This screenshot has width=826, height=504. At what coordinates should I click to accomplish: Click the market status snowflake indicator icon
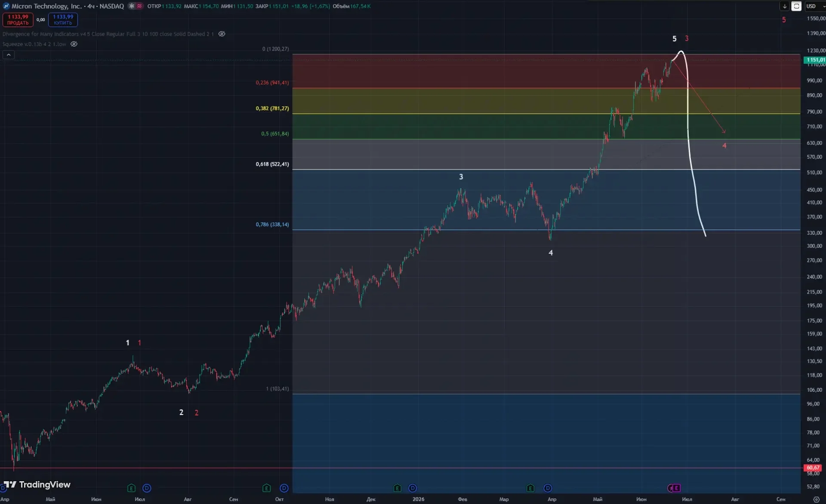132,6
